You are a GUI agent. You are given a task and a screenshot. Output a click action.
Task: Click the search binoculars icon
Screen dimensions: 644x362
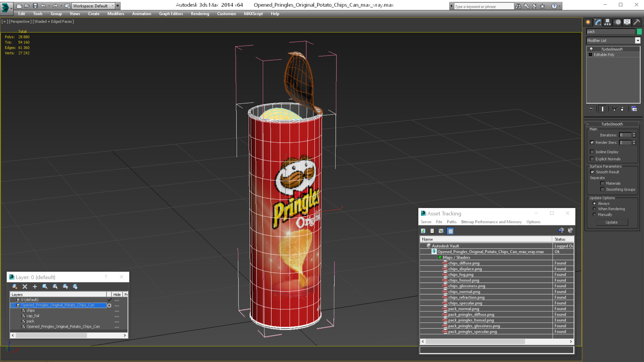[518, 6]
